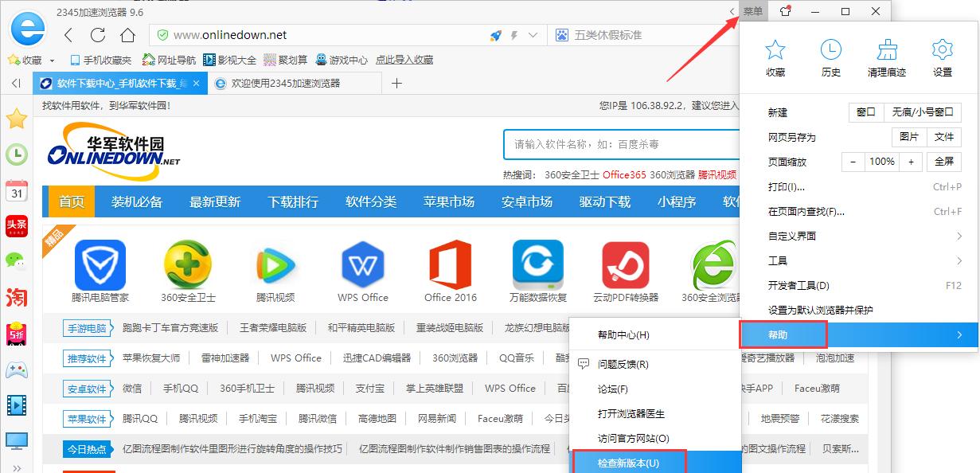980x473 pixels.
Task: Expand the address bar history dropdown arrow
Action: tap(533, 35)
